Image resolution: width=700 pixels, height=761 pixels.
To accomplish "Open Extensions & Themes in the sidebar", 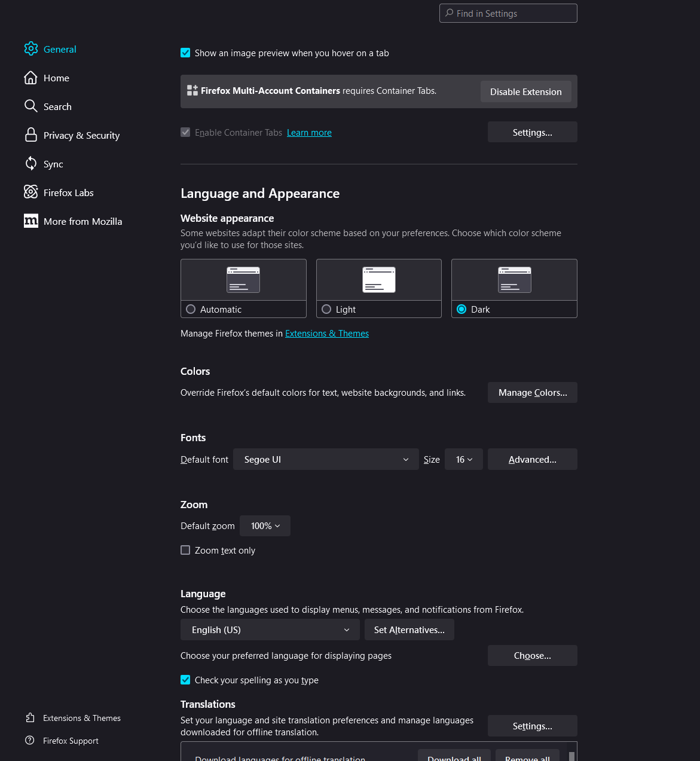I will [81, 718].
